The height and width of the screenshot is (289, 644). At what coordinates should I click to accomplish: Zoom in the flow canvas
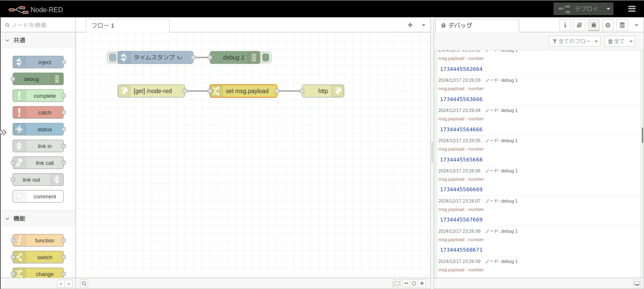(x=422, y=284)
